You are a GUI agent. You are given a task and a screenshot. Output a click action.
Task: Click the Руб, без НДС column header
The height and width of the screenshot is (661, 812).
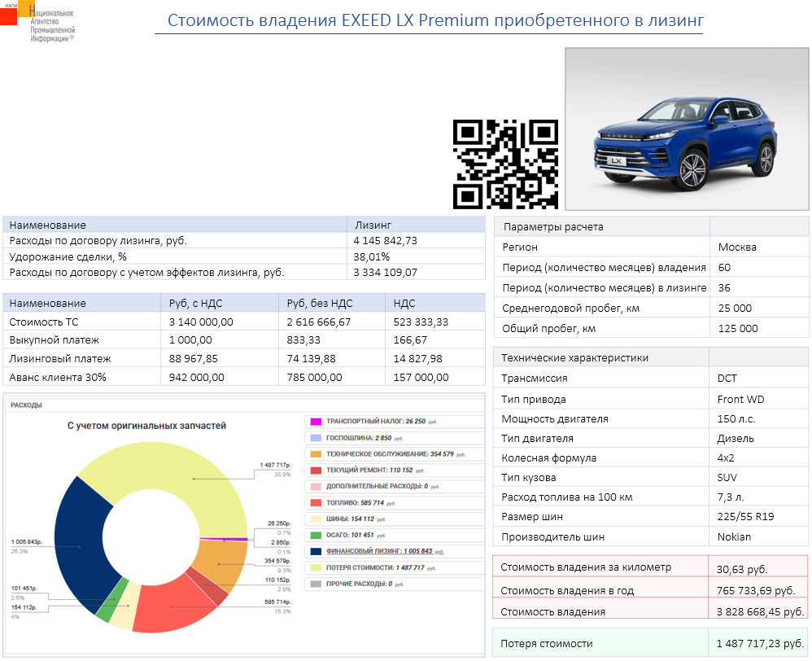point(320,304)
